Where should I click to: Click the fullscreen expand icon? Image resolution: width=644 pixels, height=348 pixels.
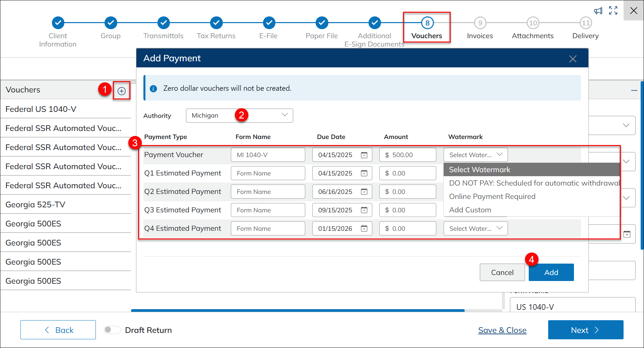point(613,11)
